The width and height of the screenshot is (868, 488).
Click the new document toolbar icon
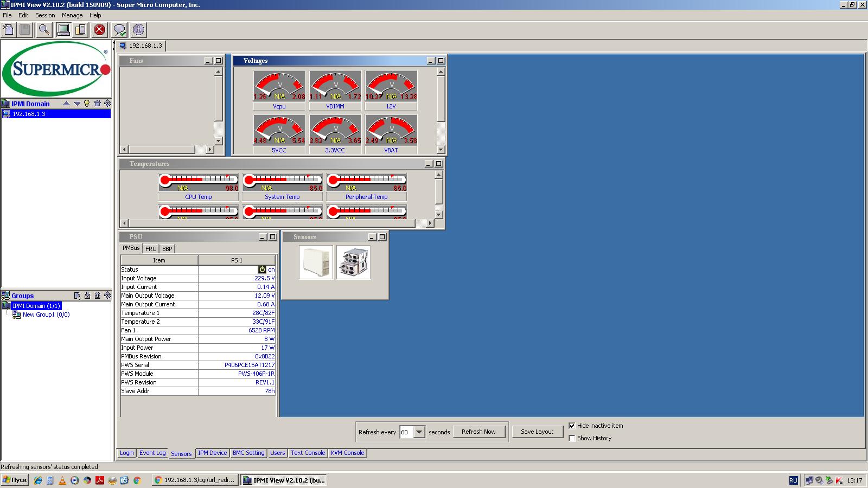pos(9,30)
